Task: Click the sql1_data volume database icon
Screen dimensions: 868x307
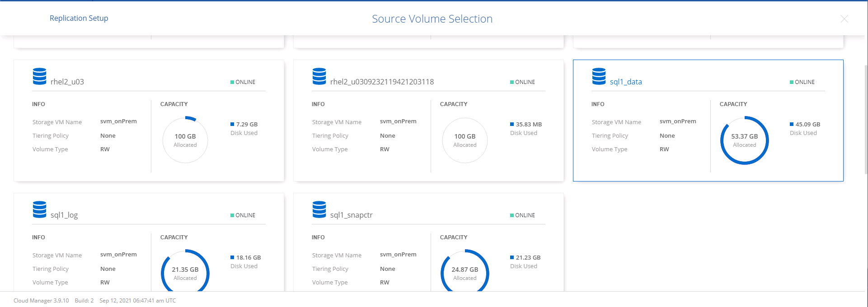Action: [599, 76]
